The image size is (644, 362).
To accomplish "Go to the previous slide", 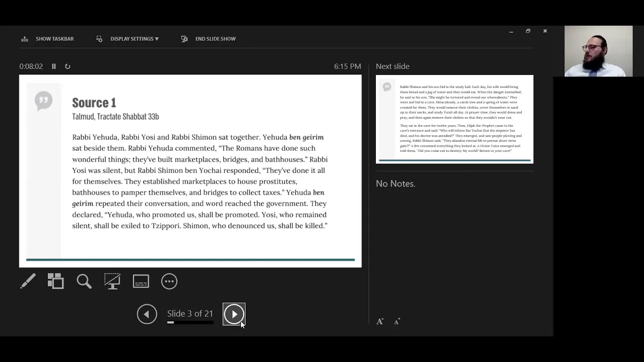I will pyautogui.click(x=147, y=314).
